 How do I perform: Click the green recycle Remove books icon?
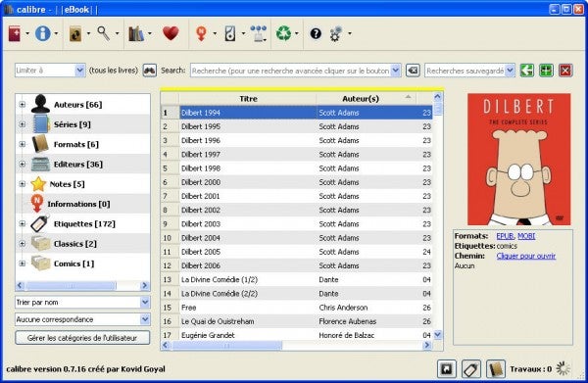[283, 33]
